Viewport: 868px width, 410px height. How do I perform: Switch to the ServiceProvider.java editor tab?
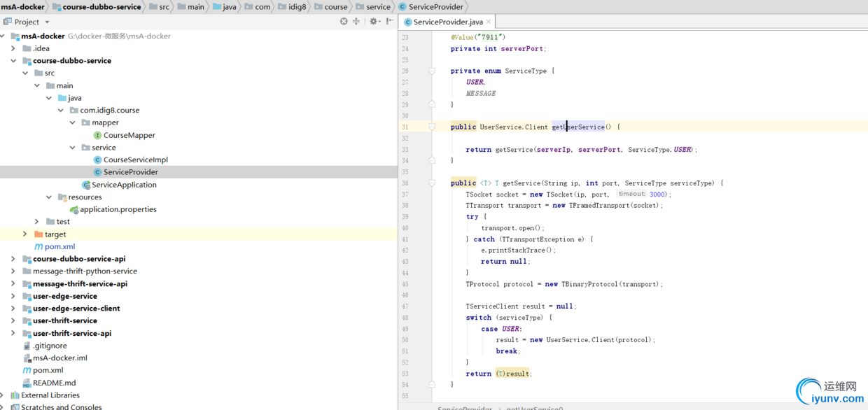[x=448, y=22]
